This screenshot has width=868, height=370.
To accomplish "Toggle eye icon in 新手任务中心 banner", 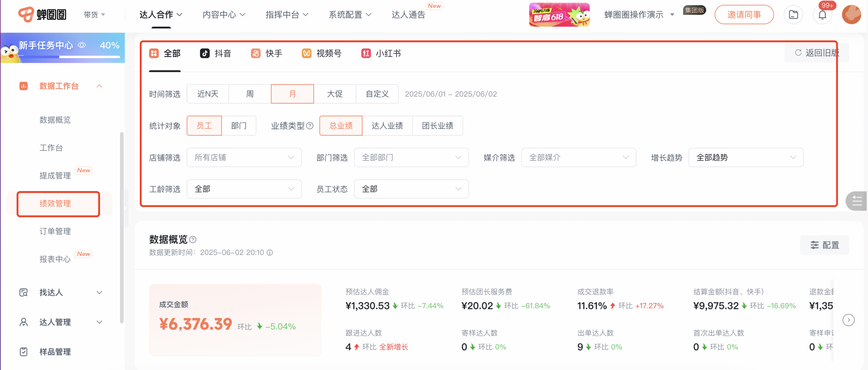I will coord(82,45).
